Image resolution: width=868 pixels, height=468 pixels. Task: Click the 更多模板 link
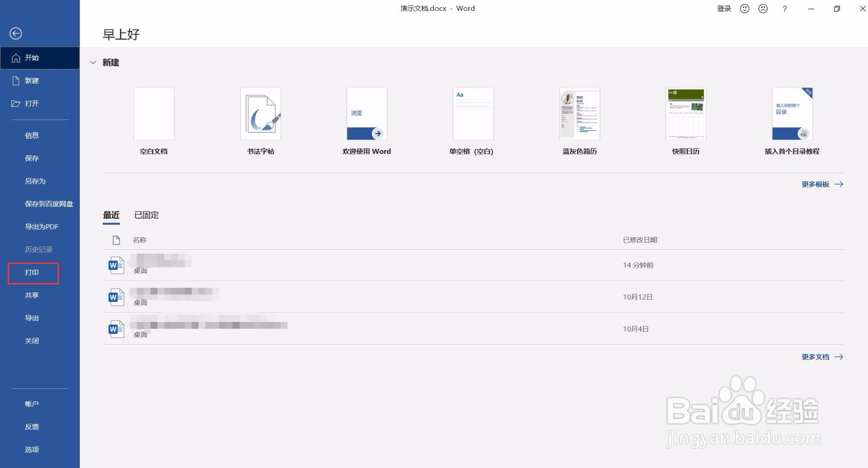coord(822,185)
